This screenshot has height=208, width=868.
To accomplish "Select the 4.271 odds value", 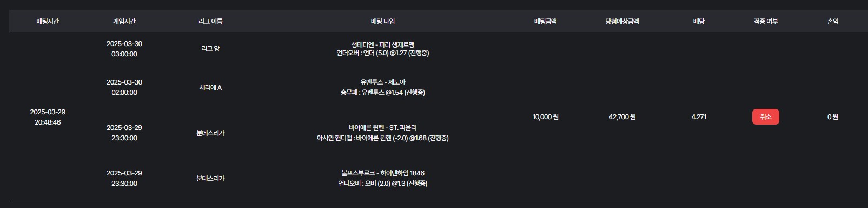I will coord(699,117).
